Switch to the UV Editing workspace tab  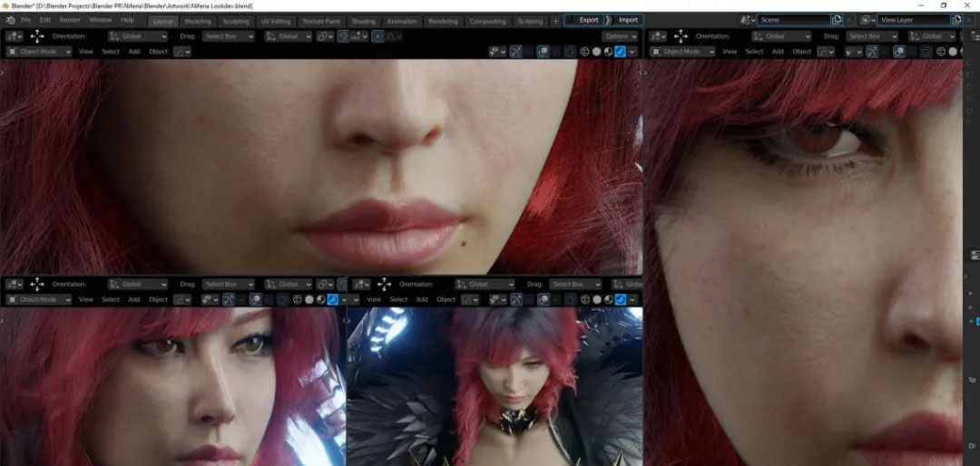pyautogui.click(x=276, y=21)
